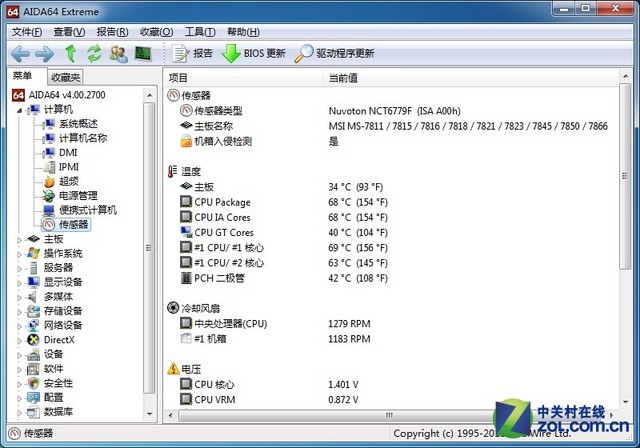Select the #1 CPU/ #1 核心 row
Screen dimensions: 640x448
392,248
